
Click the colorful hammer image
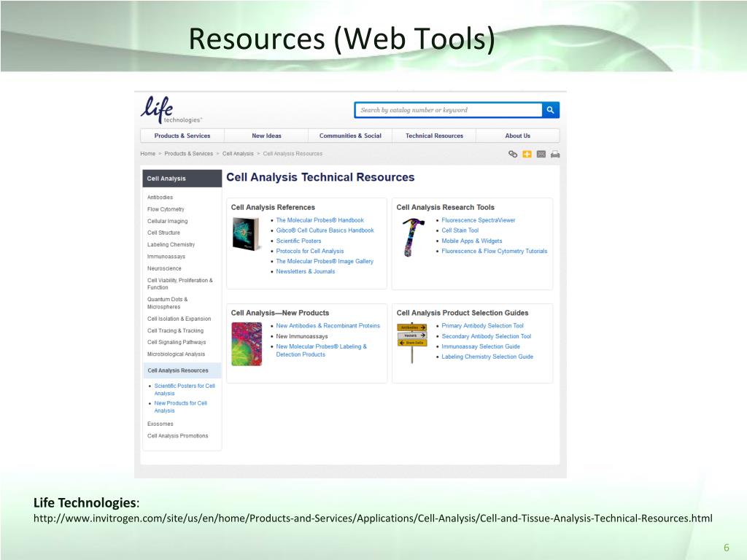(413, 237)
